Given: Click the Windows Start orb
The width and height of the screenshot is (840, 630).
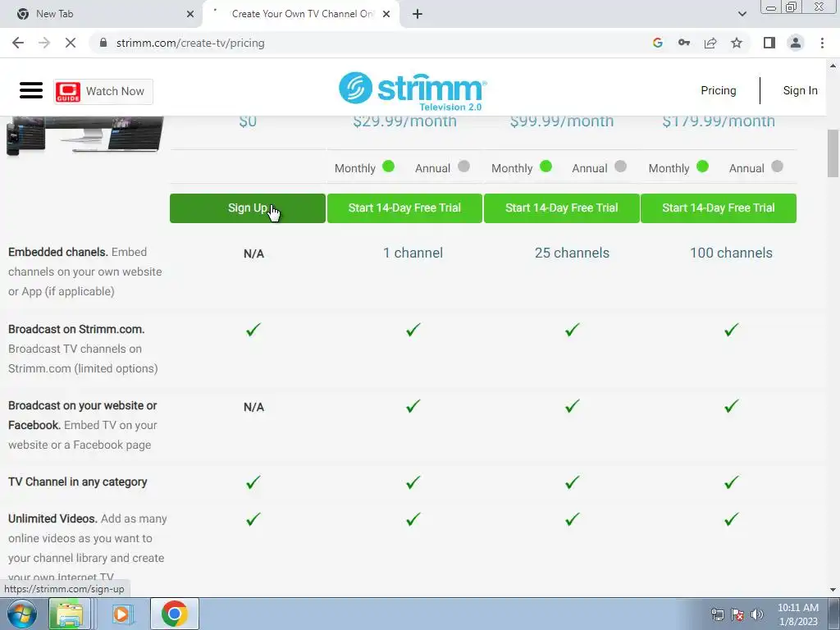Looking at the screenshot, I should tap(22, 614).
